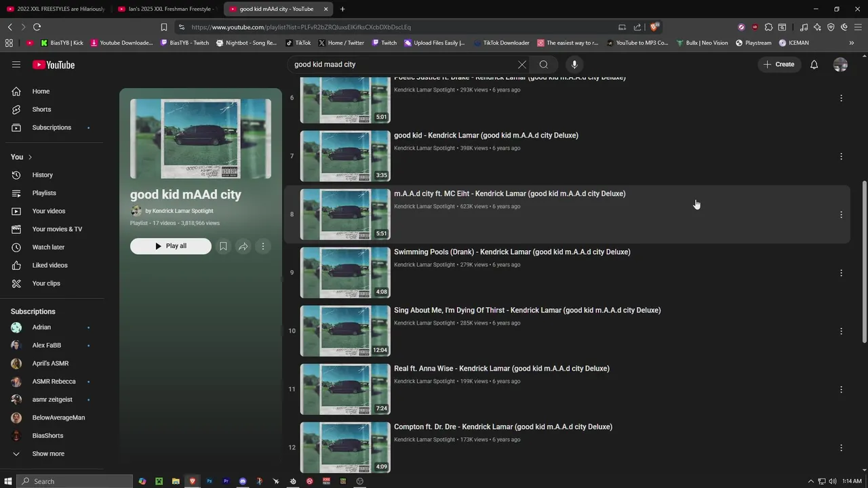Open options for m.A.A.d city video
This screenshot has height=488, width=868.
coord(841,214)
